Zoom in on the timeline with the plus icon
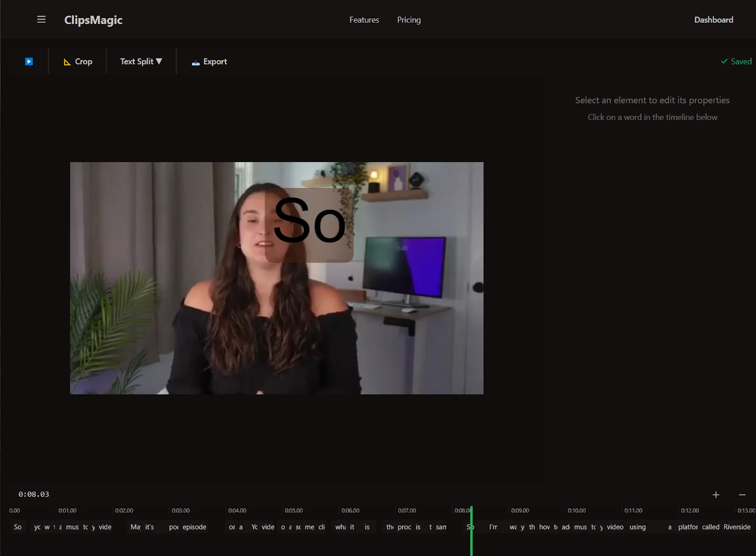 [716, 495]
